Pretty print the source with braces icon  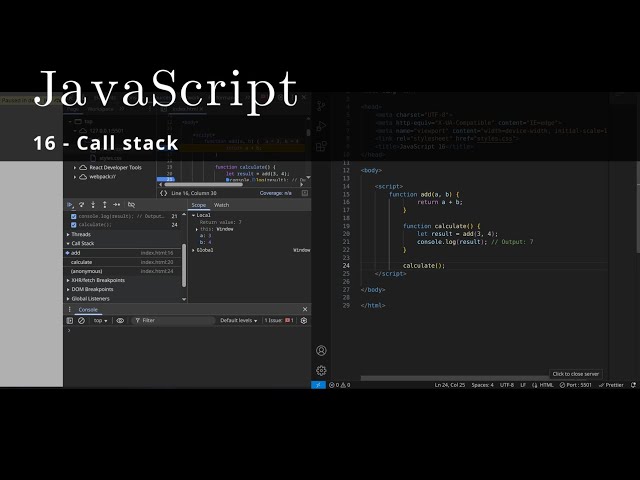pos(163,193)
